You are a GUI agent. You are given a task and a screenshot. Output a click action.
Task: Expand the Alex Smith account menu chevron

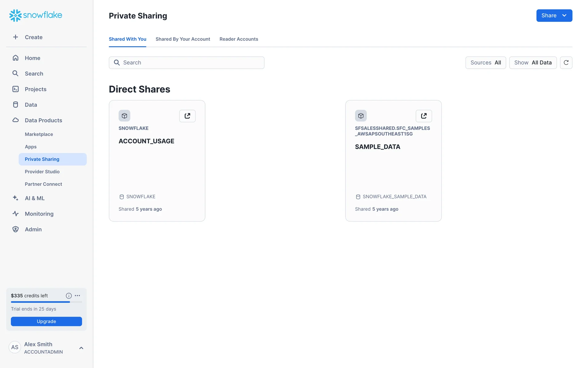tap(81, 348)
